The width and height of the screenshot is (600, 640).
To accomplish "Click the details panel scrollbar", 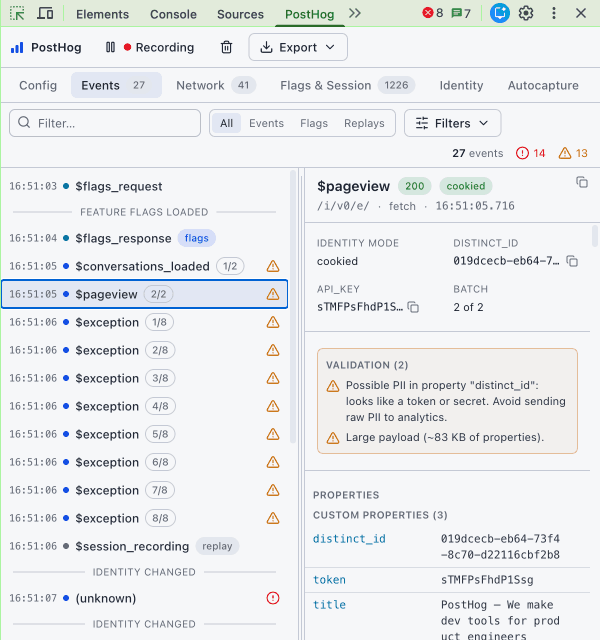I will (x=595, y=236).
